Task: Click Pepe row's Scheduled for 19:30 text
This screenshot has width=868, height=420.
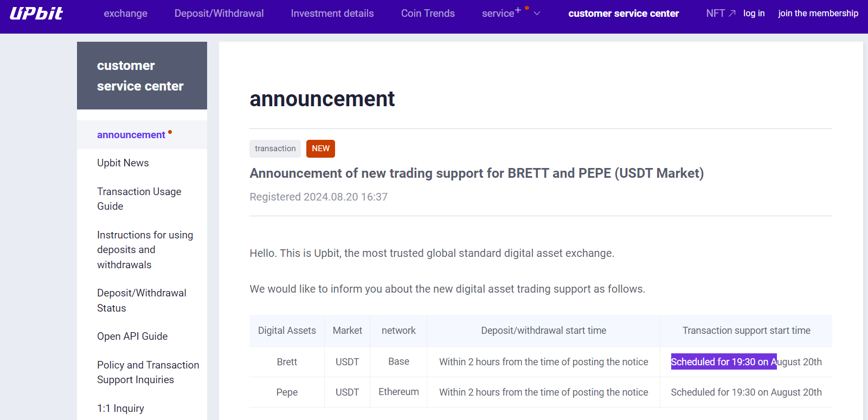Action: [x=747, y=392]
